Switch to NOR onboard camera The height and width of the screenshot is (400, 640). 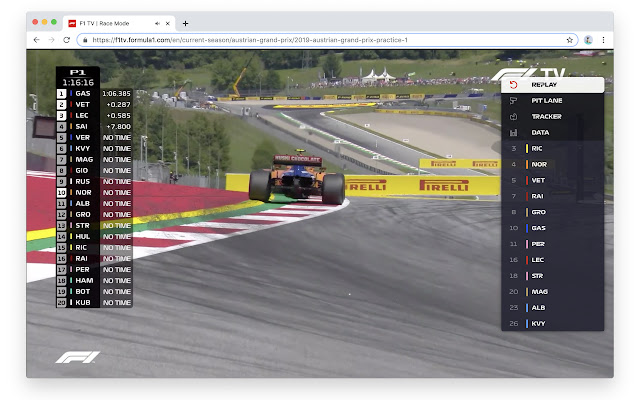pos(553,164)
